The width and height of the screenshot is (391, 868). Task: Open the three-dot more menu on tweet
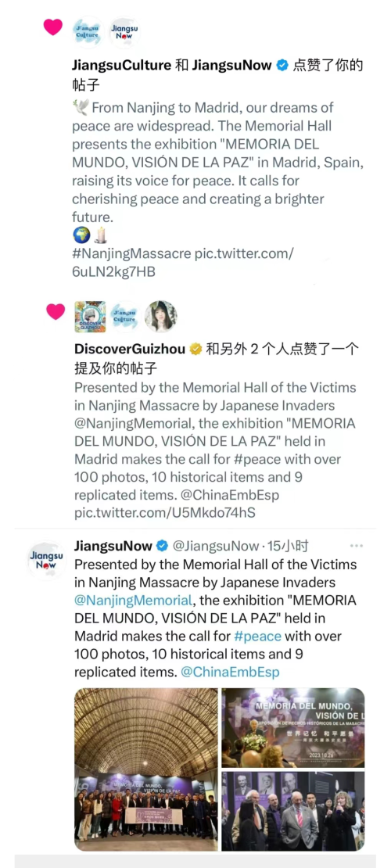point(357,547)
